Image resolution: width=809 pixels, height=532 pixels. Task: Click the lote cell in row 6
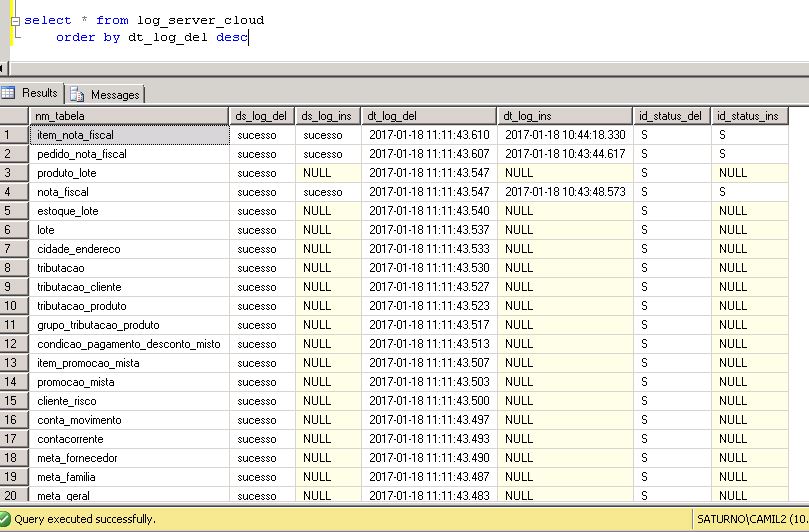(129, 230)
